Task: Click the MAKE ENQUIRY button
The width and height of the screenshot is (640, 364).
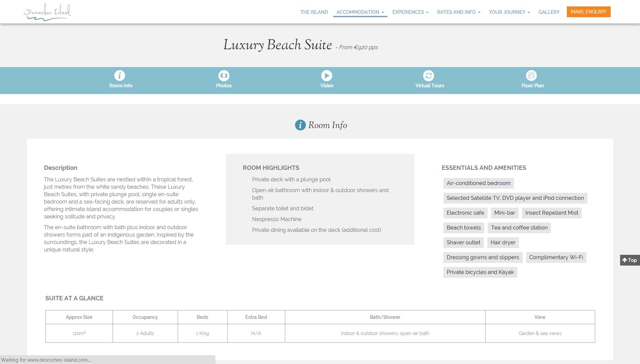Action: [588, 12]
